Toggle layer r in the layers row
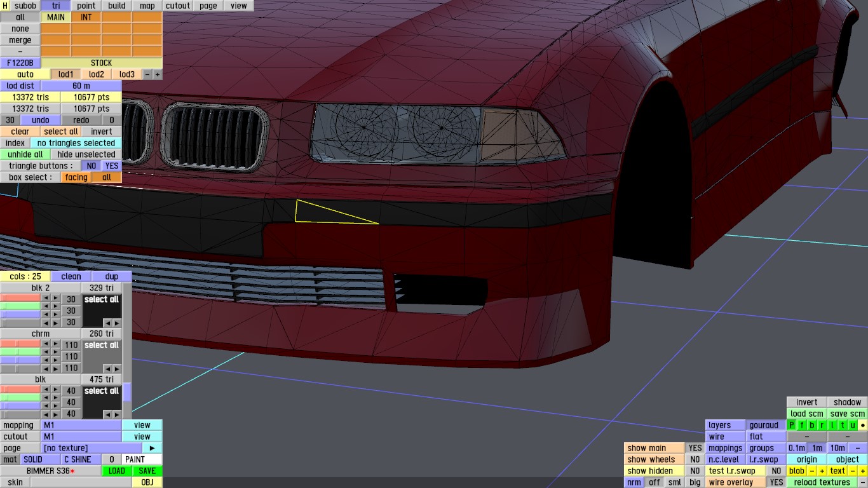 click(x=822, y=425)
